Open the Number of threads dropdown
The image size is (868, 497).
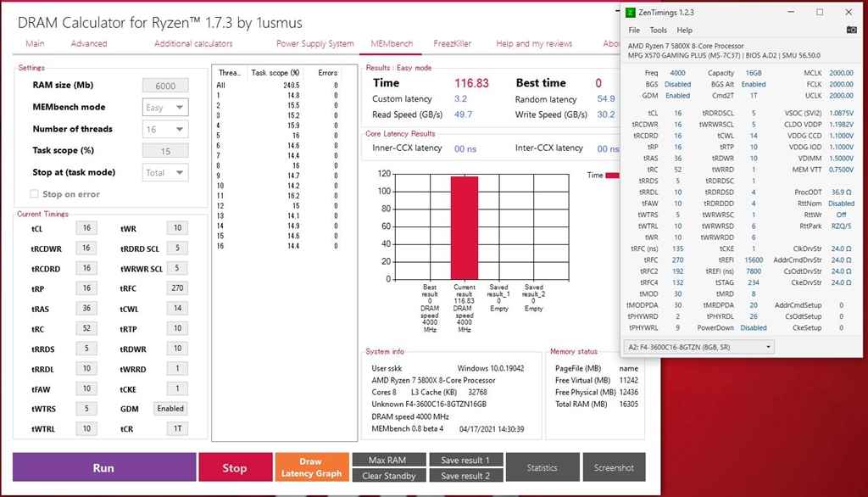165,129
